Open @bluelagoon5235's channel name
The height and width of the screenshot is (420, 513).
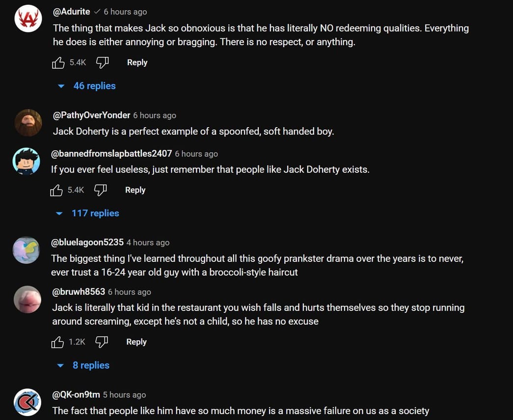tap(87, 242)
